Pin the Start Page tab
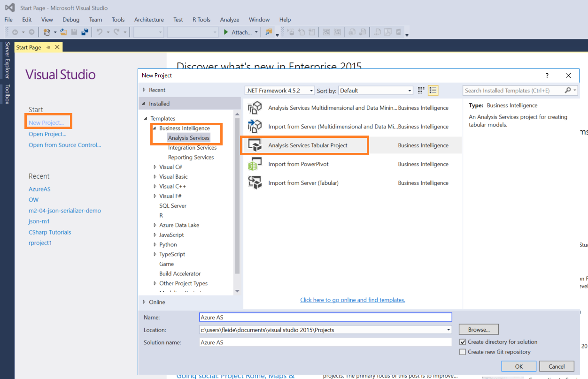 49,47
